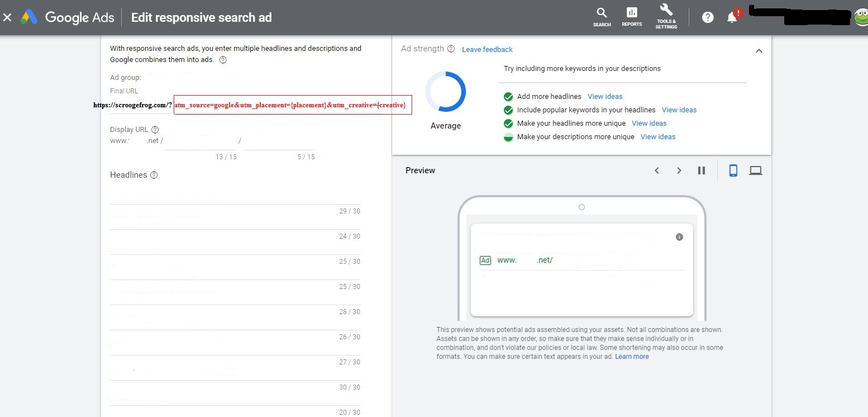The image size is (868, 417).
Task: Switch preview to mobile device view
Action: tap(733, 170)
